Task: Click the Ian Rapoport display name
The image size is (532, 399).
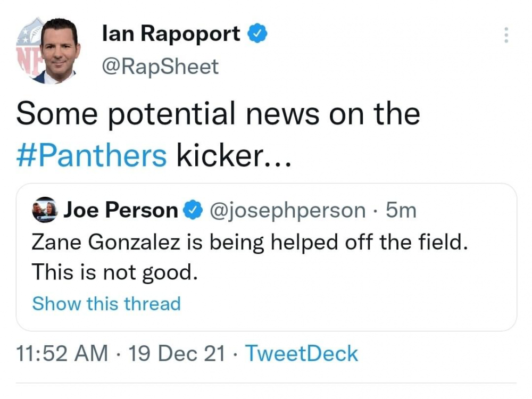Action: (171, 35)
